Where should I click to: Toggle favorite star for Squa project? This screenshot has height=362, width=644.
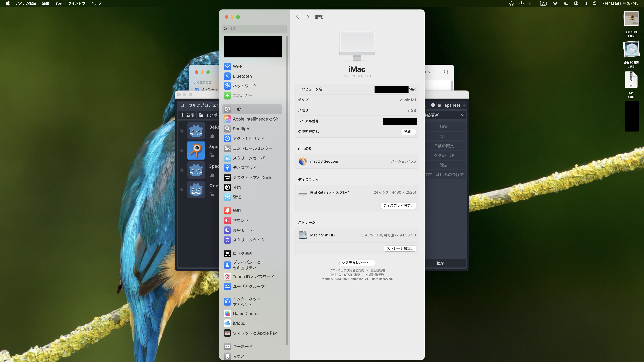tap(182, 151)
